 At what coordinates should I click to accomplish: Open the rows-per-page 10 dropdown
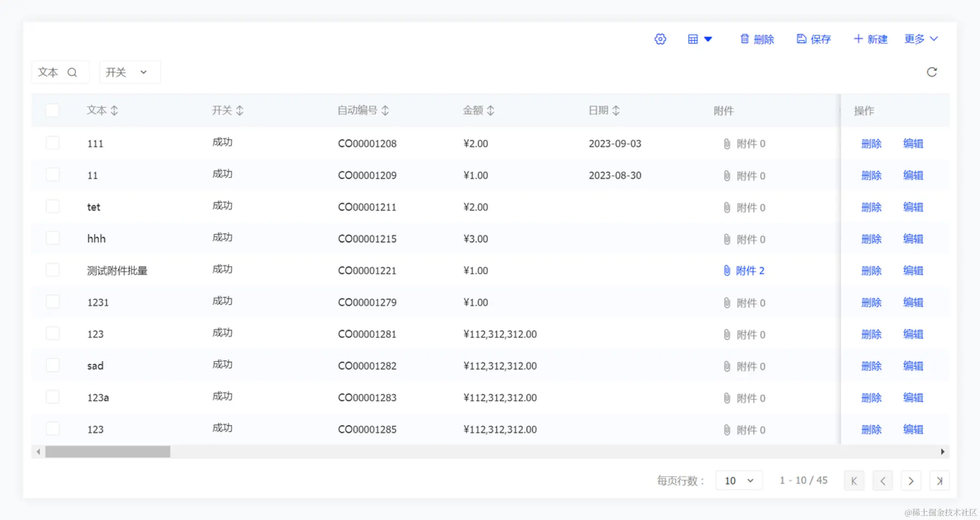pos(739,481)
